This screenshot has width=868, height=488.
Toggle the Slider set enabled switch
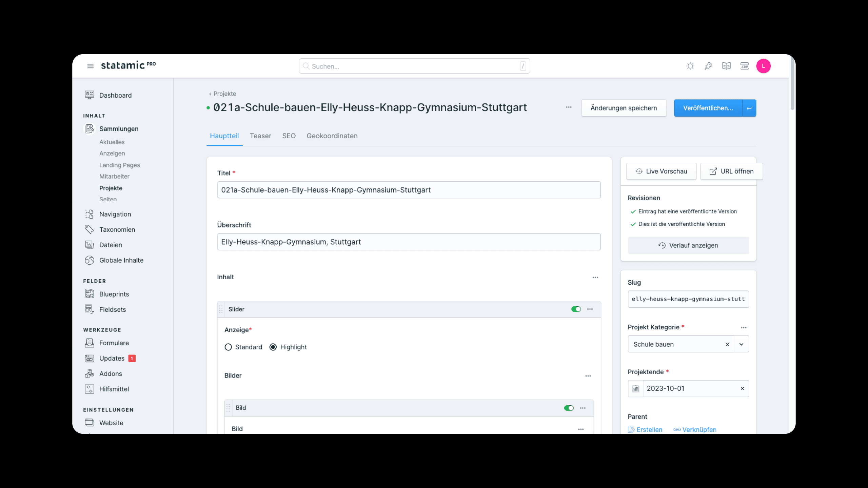(576, 309)
